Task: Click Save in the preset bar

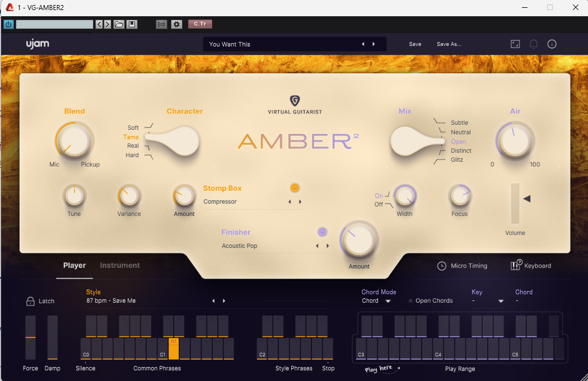Action: [415, 44]
